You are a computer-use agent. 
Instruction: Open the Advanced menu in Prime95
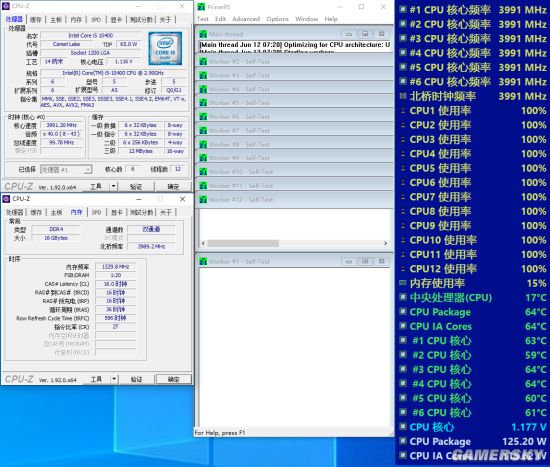coord(246,19)
